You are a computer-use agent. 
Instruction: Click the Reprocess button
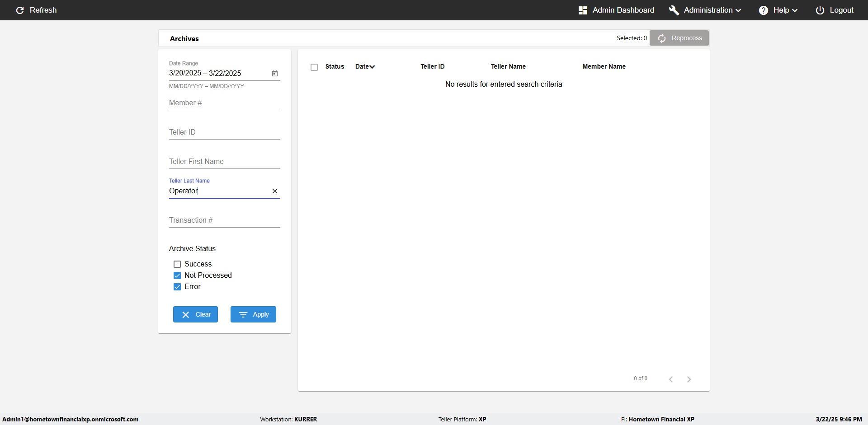[679, 38]
